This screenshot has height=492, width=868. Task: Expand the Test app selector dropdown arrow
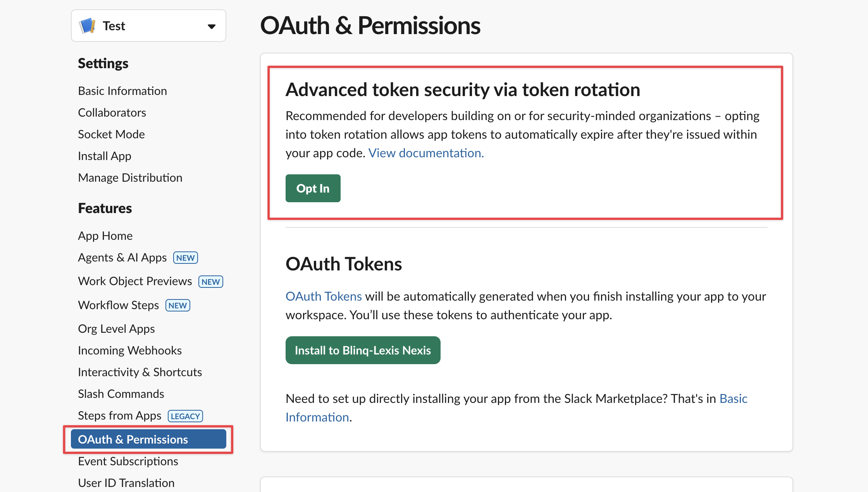click(211, 26)
